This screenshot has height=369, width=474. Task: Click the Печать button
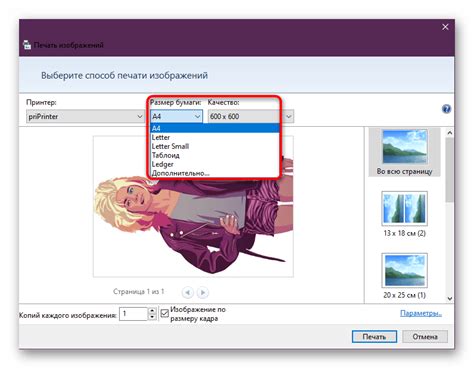tap(374, 337)
